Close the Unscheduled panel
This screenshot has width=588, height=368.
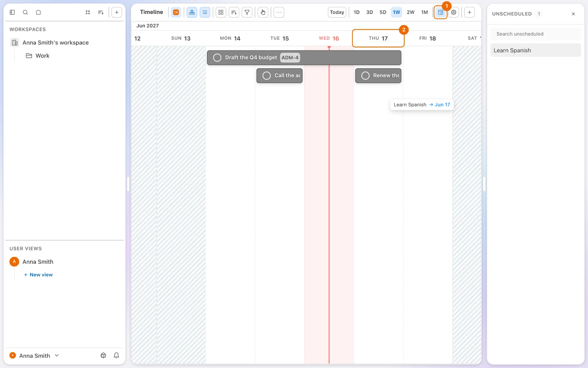click(573, 14)
